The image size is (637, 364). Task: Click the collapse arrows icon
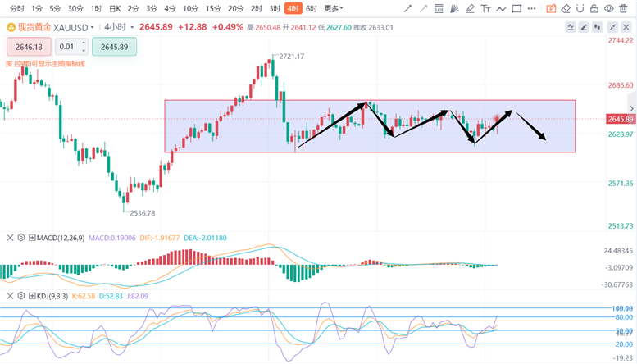[612, 27]
